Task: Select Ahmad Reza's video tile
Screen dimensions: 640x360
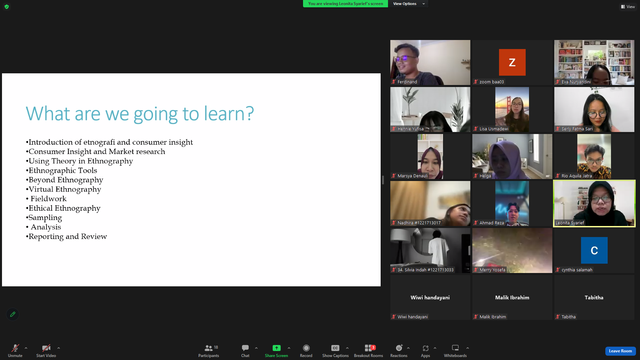Action: click(512, 204)
